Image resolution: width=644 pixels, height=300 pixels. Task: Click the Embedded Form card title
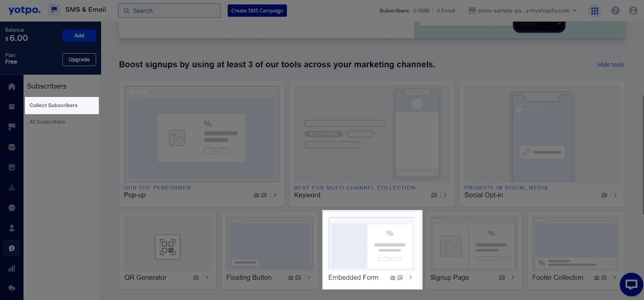click(353, 277)
